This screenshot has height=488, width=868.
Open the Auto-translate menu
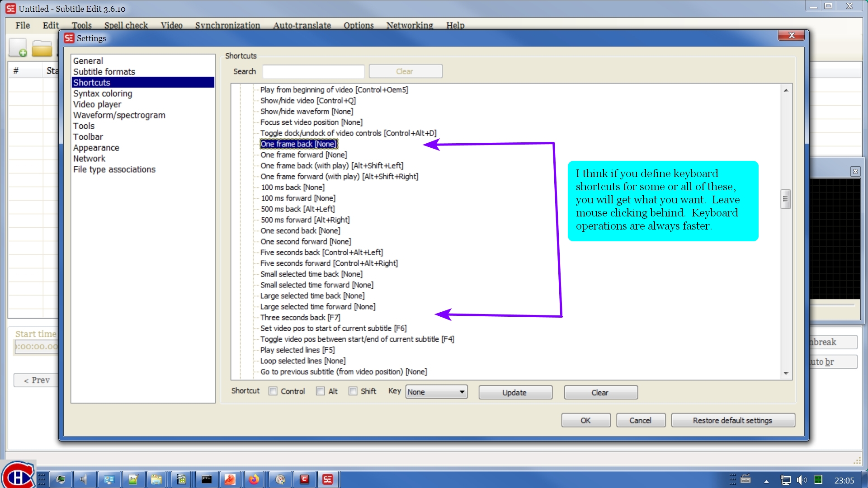pyautogui.click(x=302, y=26)
